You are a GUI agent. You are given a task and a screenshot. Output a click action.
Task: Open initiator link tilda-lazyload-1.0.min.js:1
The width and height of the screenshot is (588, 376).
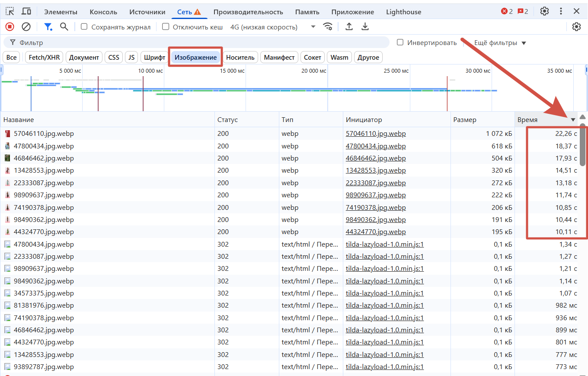tap(384, 244)
